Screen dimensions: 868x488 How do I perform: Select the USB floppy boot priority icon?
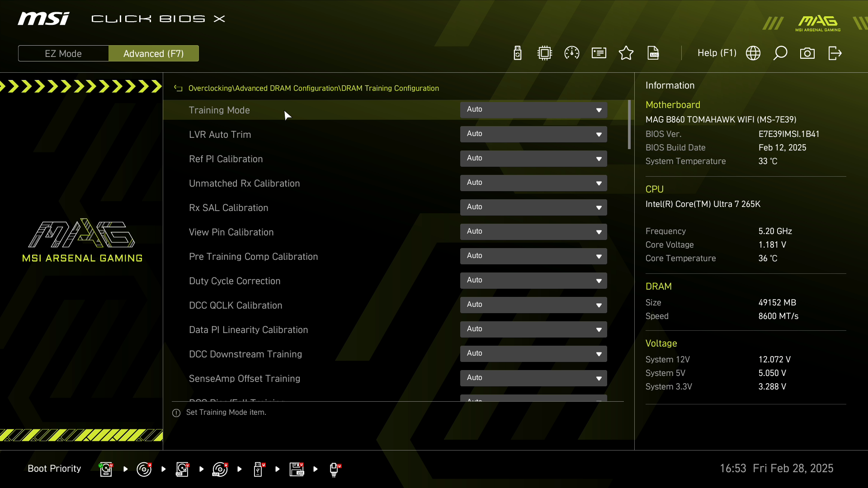(x=297, y=469)
